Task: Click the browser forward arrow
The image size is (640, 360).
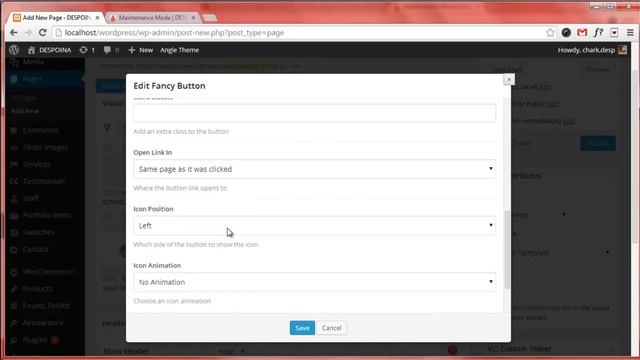Action: click(x=28, y=33)
